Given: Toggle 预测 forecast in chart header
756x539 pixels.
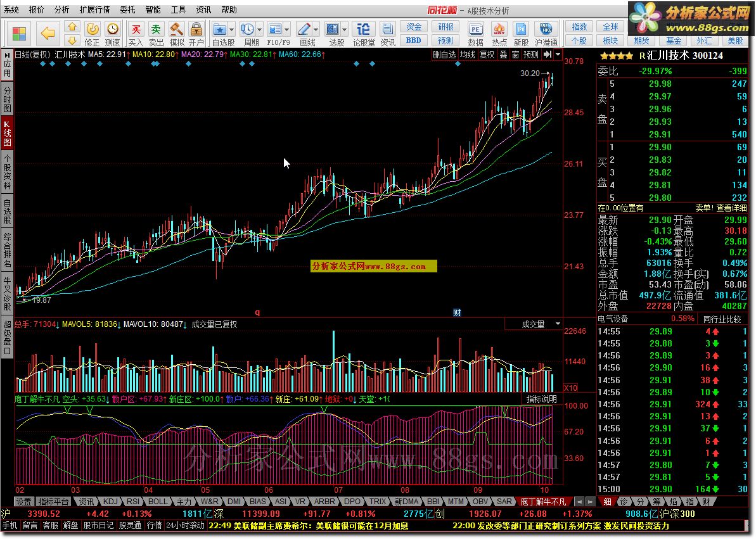Looking at the screenshot, I should point(531,54).
